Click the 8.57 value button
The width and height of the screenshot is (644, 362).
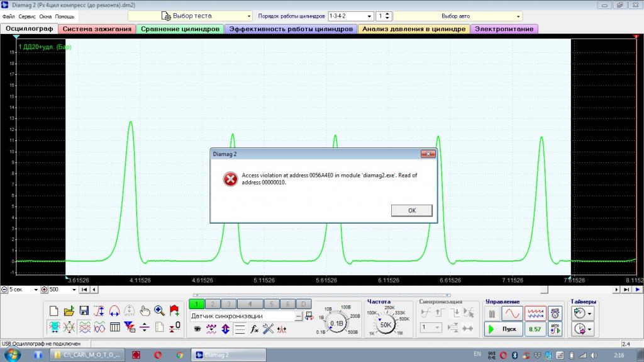(x=535, y=329)
